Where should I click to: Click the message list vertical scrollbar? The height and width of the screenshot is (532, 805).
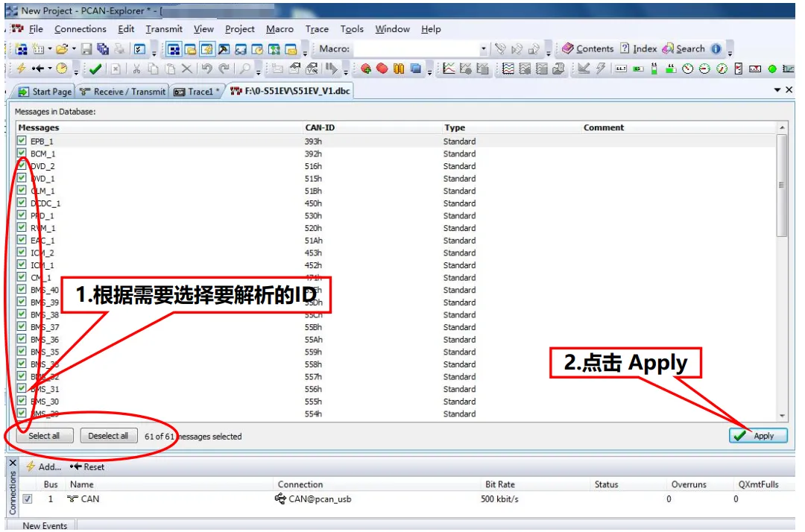tap(782, 272)
